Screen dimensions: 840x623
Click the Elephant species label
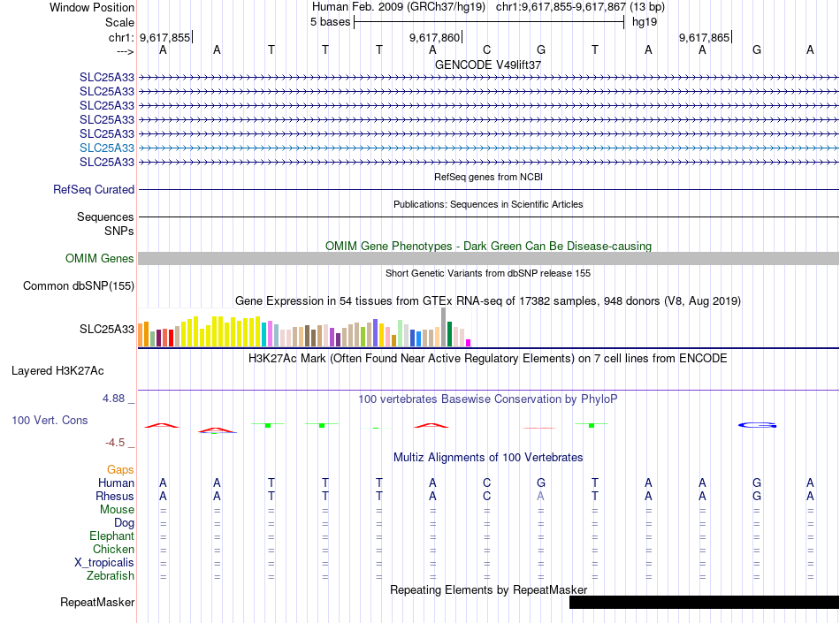click(x=112, y=536)
